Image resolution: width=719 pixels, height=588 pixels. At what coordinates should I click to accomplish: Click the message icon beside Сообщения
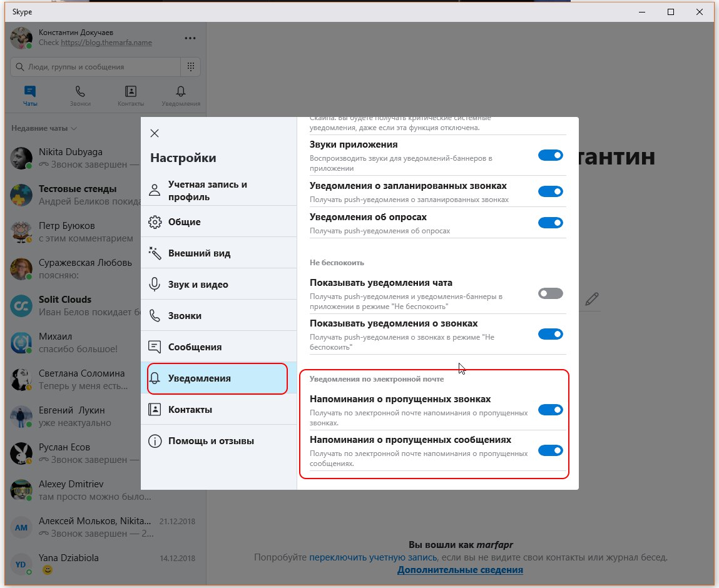[x=155, y=347]
